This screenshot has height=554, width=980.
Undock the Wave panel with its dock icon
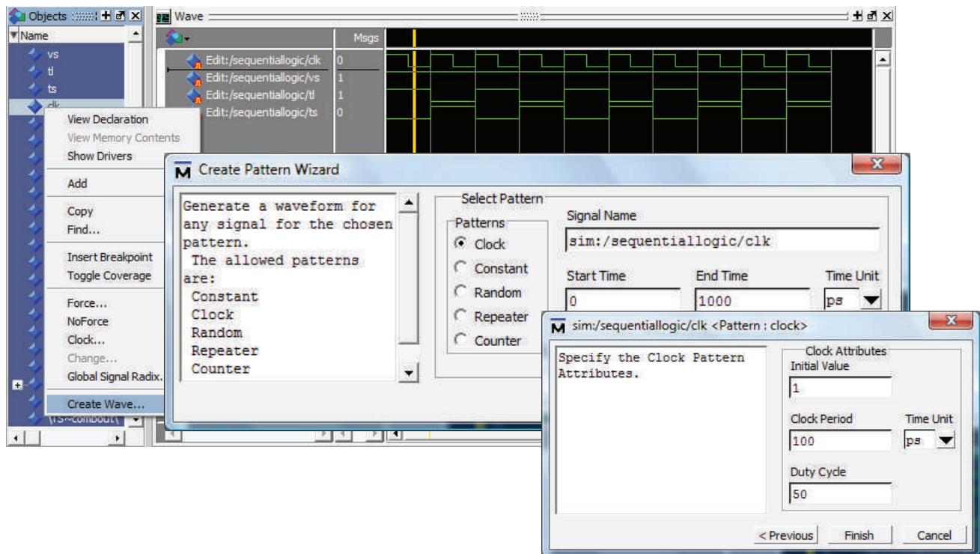[x=873, y=15]
